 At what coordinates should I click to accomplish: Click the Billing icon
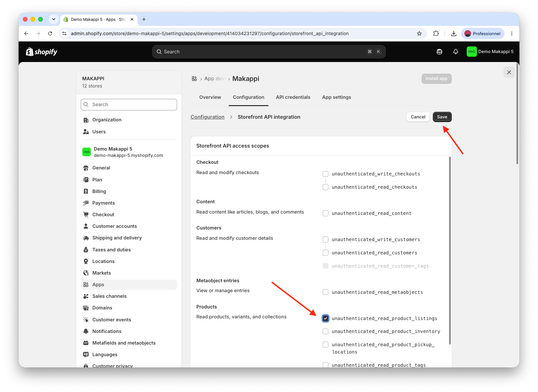pos(86,191)
